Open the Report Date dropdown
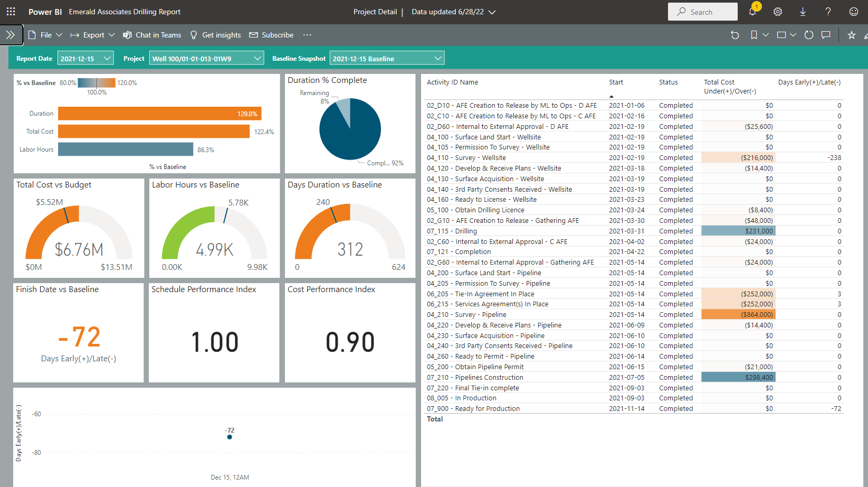Viewport: 868px width, 487px height. point(85,58)
